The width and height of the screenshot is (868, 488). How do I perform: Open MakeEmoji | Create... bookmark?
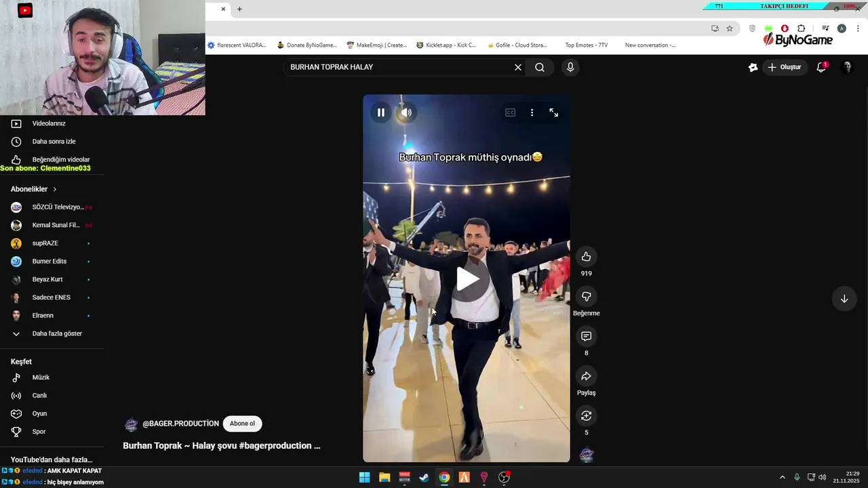[376, 45]
